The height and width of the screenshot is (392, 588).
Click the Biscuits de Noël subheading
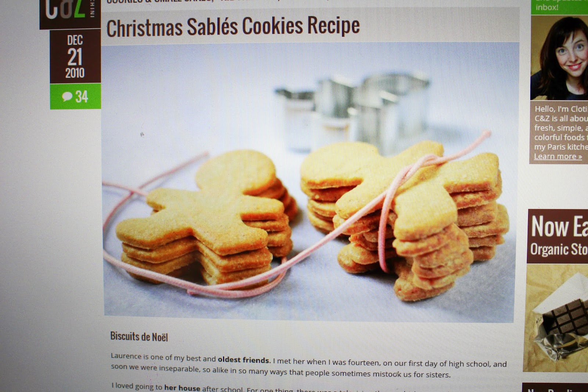click(139, 336)
